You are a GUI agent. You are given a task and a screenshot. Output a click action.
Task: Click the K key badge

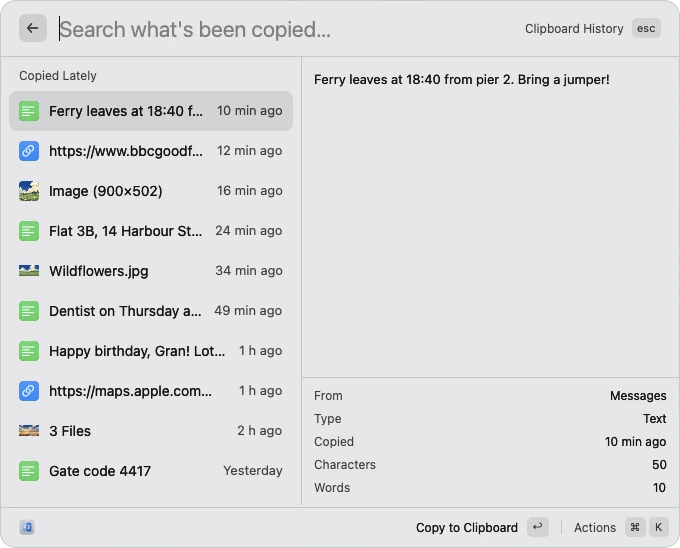click(658, 527)
